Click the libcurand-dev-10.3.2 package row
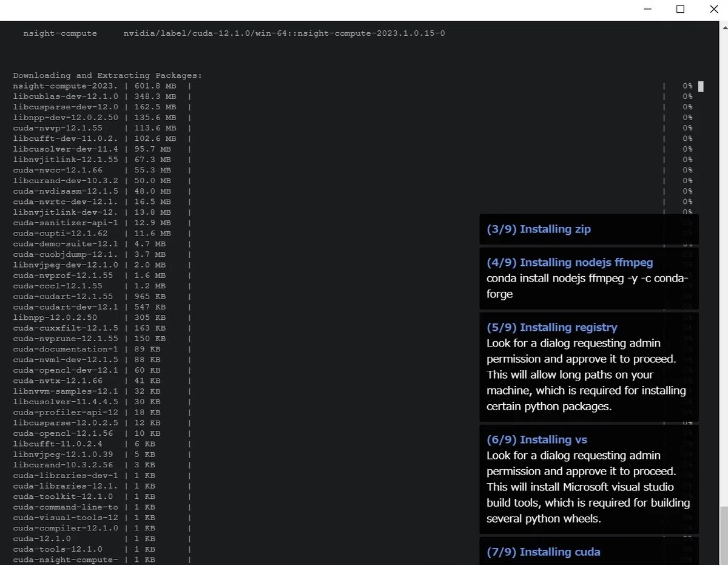Image resolution: width=728 pixels, height=565 pixels. coord(352,180)
